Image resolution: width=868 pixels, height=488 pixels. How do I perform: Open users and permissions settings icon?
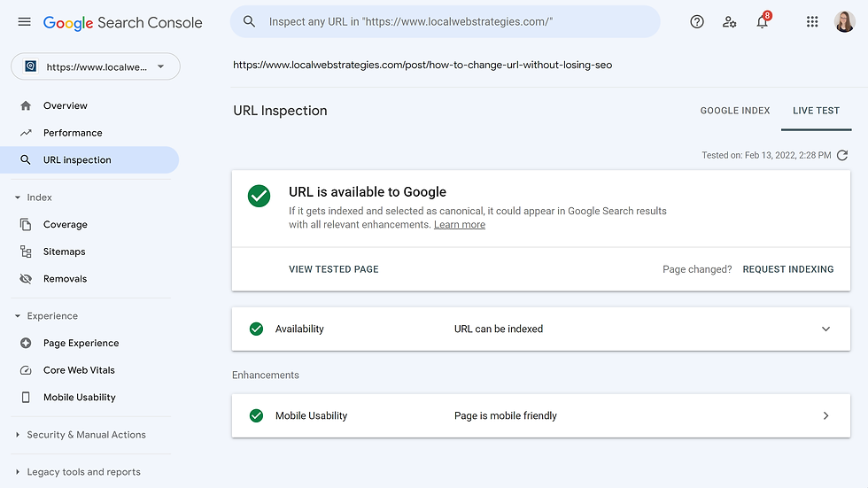click(730, 21)
